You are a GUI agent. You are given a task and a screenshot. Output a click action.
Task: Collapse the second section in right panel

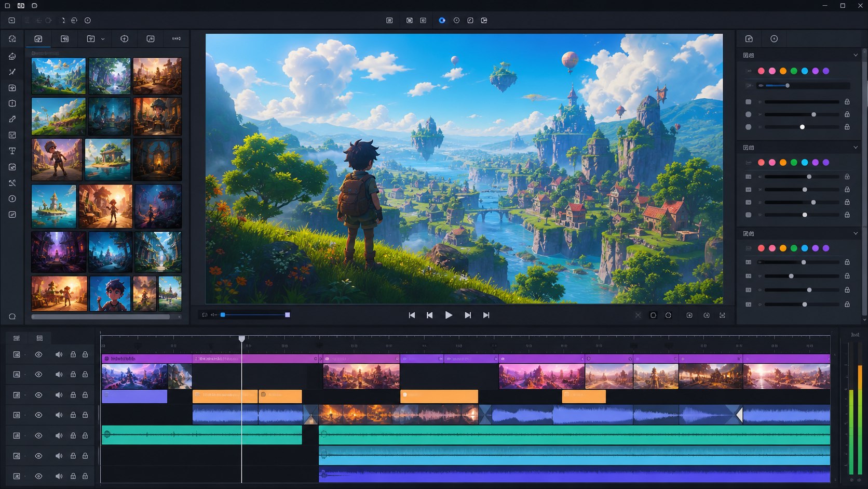click(x=856, y=148)
